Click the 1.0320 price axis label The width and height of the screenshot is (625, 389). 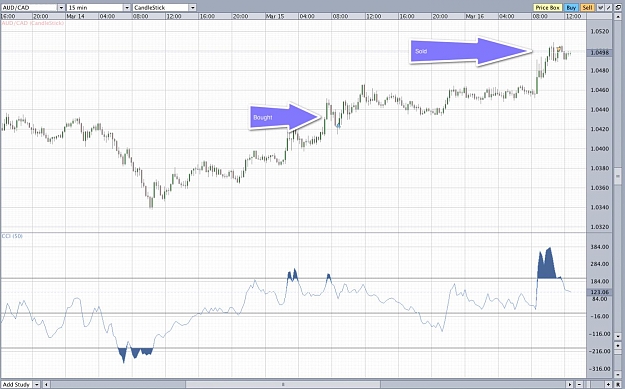coord(599,227)
